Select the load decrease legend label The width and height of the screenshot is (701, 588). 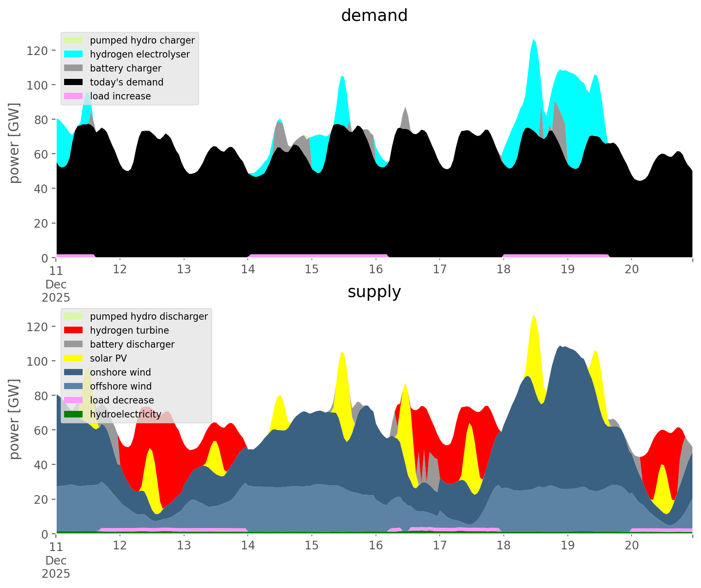(122, 400)
